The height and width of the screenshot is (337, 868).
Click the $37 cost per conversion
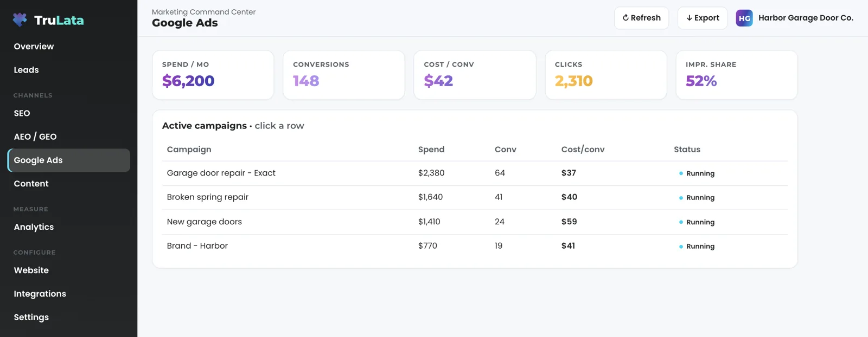[x=569, y=173]
